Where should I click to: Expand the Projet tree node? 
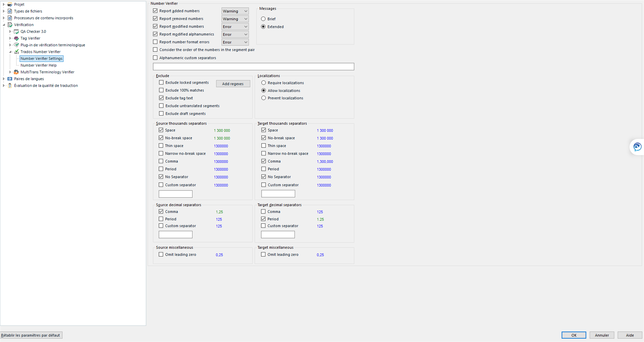(4, 4)
